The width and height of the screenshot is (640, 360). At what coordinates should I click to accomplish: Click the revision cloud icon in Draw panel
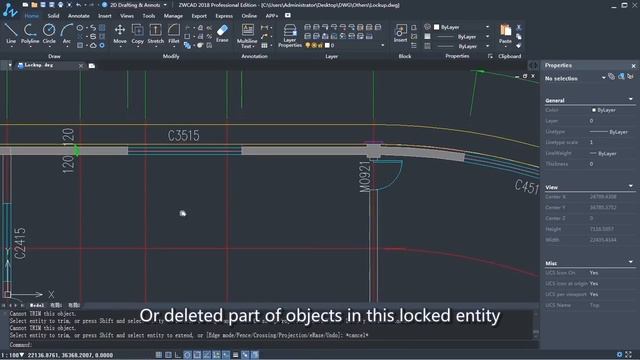tap(93, 45)
